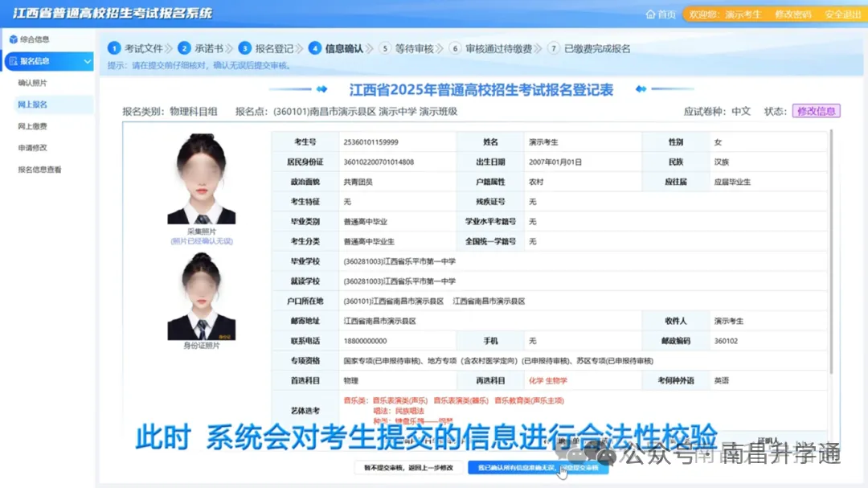868x488 pixels.
Task: Click the 毕业类别 value 普通高中毕业
Action: [366, 222]
